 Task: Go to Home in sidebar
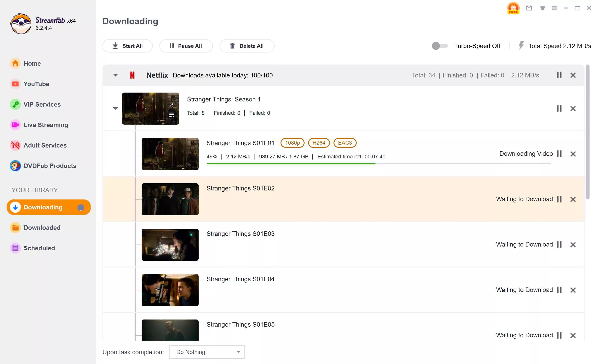click(x=25, y=64)
